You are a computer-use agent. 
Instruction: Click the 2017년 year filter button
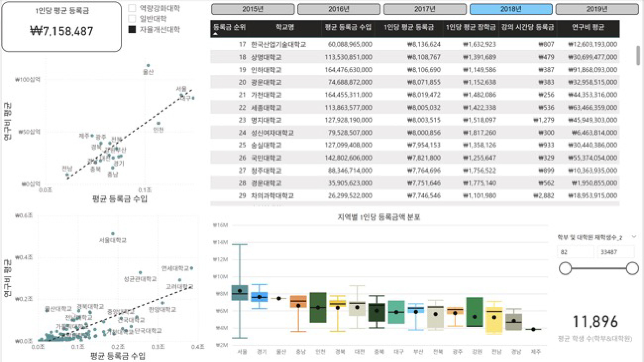click(425, 9)
